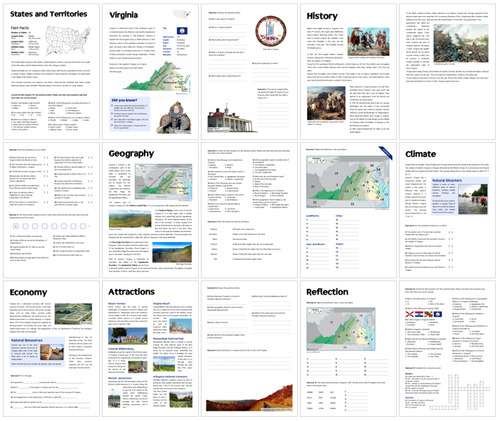Image resolution: width=500 pixels, height=421 pixels.
Task: Click the Natural Resources box on Economy page
Action: click(37, 352)
